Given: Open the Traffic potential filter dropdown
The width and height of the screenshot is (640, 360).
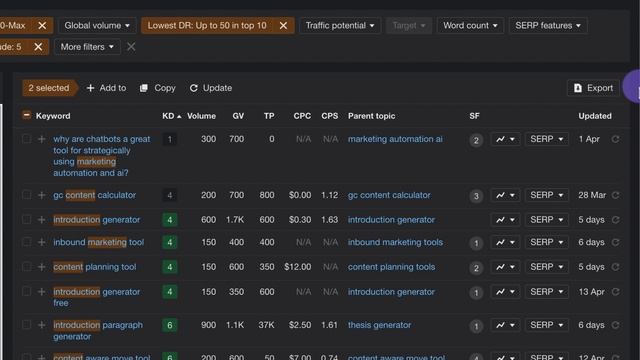Looking at the screenshot, I should point(340,26).
